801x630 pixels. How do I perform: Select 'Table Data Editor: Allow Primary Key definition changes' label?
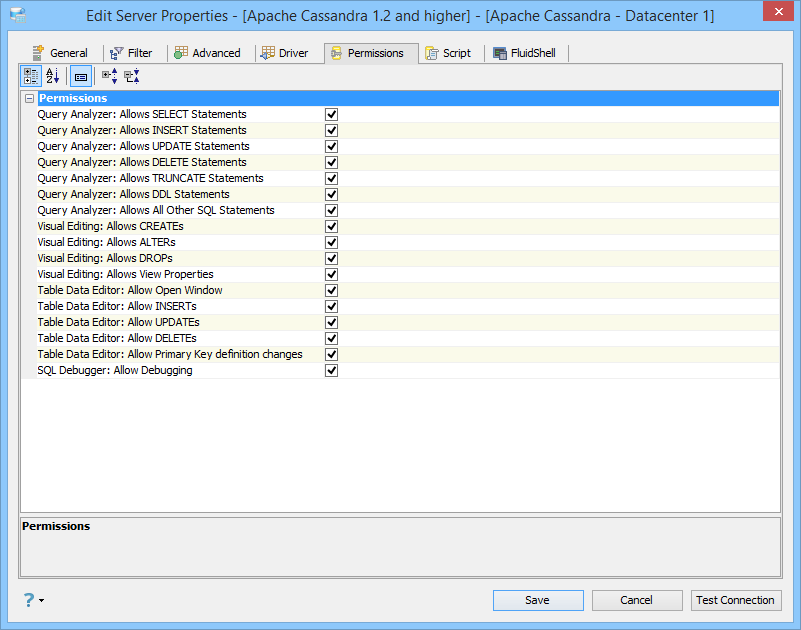tap(170, 354)
